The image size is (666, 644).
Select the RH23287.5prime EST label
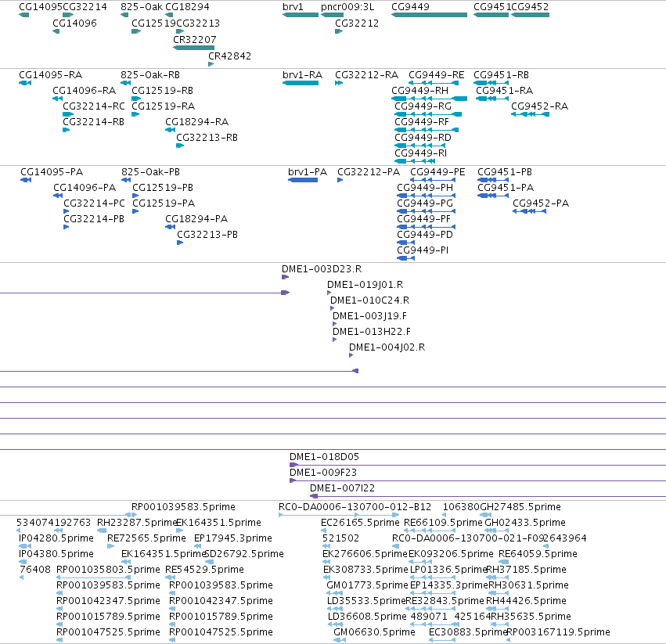click(137, 523)
